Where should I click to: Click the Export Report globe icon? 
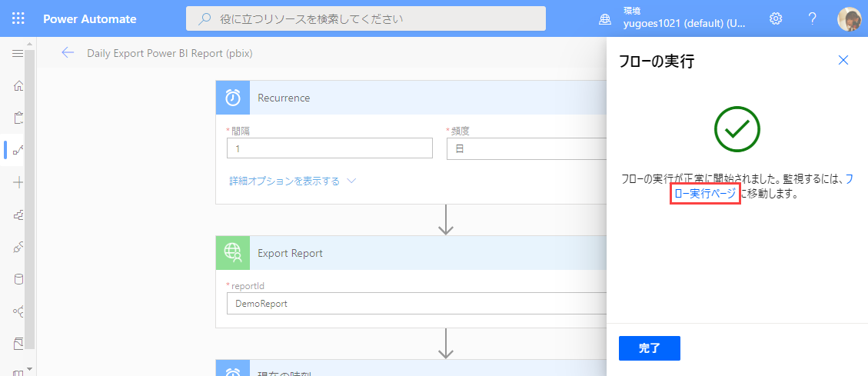click(233, 253)
